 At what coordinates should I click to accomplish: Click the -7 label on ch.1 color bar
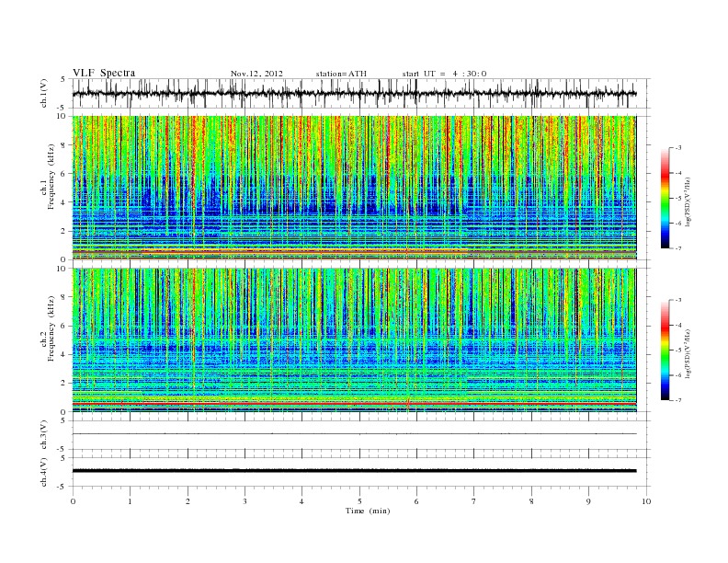678,248
